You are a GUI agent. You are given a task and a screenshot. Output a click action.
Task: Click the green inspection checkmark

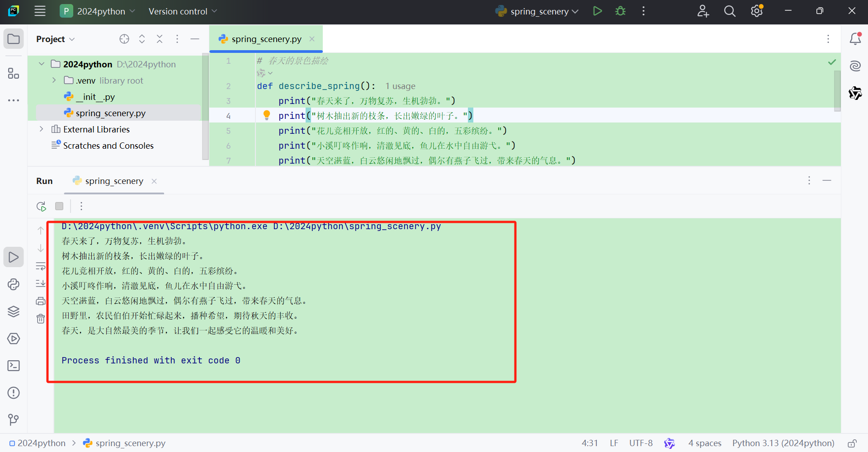click(x=832, y=62)
